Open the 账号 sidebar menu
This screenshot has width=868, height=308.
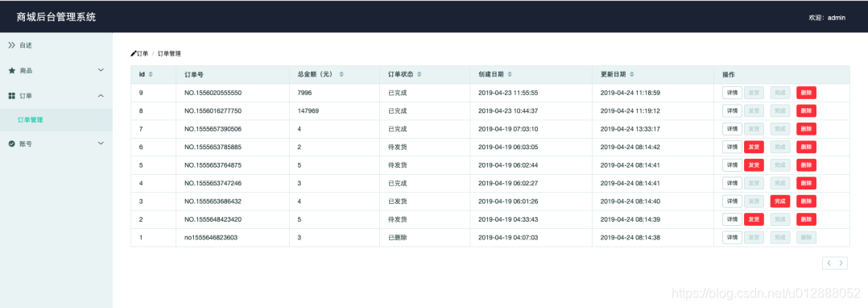tap(56, 144)
